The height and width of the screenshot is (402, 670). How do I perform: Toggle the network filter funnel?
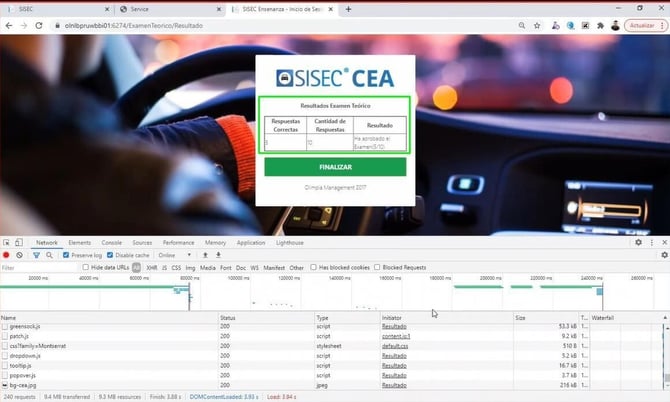pyautogui.click(x=36, y=255)
